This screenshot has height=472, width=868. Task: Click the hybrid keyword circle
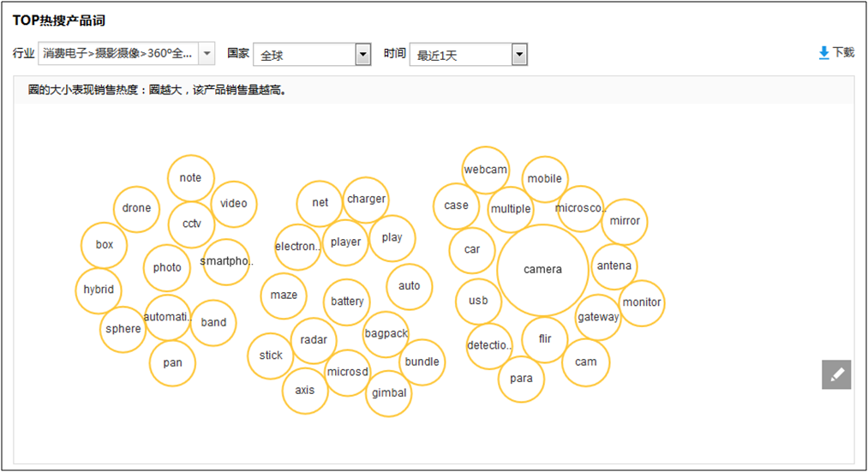[x=99, y=290]
